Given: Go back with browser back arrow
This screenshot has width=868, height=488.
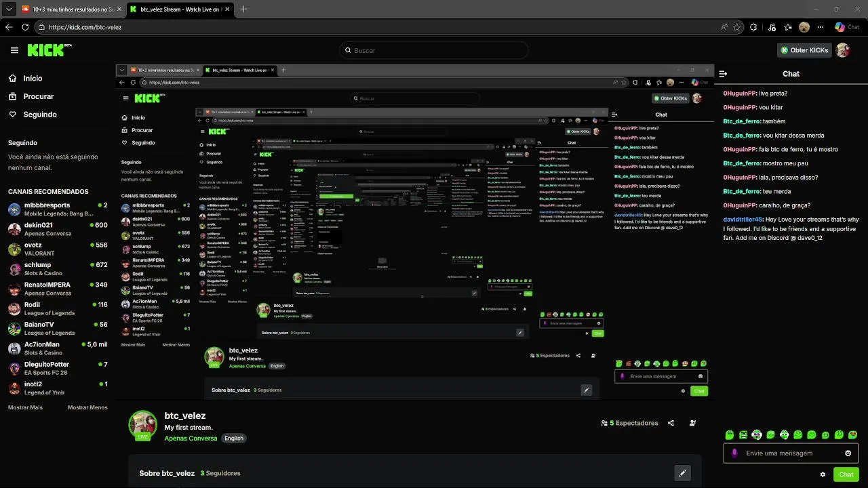Looking at the screenshot, I should coord(9,27).
